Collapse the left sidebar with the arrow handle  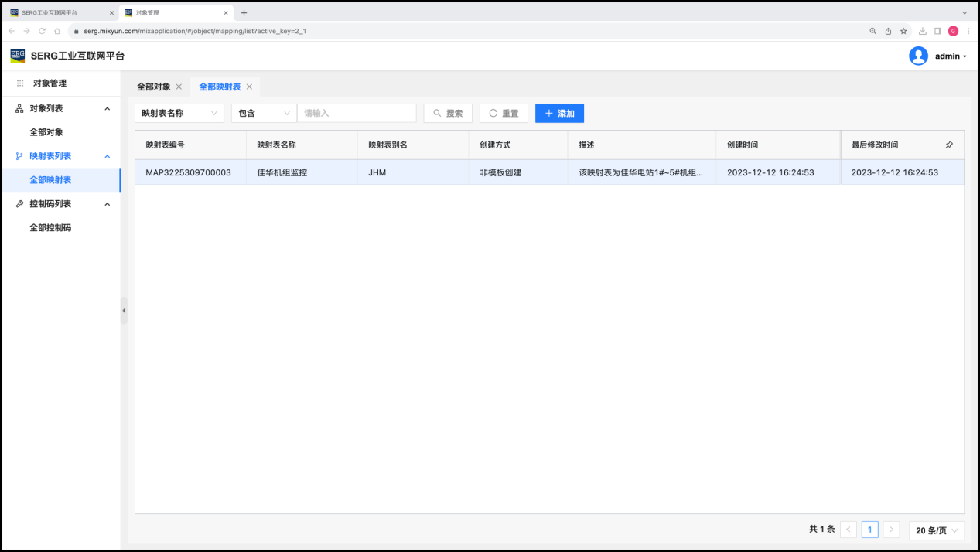click(124, 310)
